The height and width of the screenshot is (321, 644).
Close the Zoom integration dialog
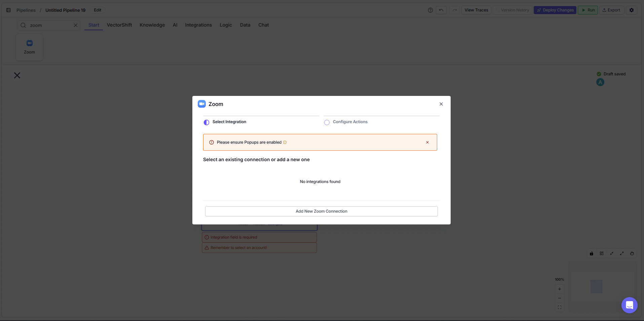441,104
